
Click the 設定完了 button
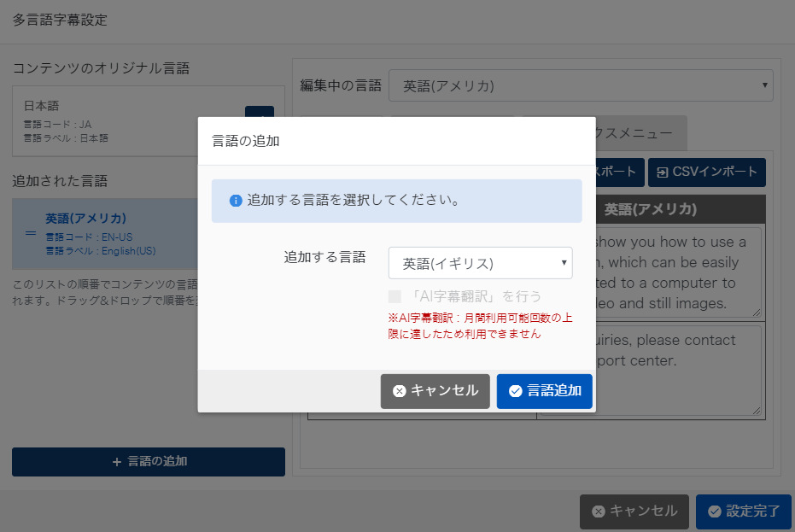pos(743,512)
